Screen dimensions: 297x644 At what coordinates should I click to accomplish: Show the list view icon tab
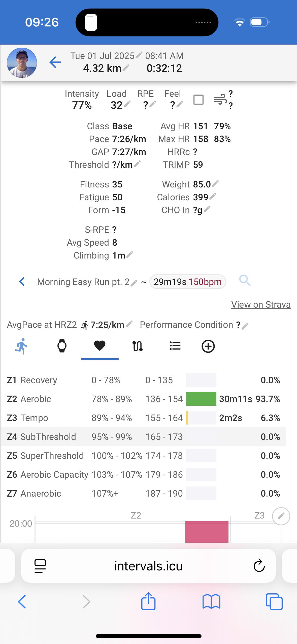pos(175,346)
